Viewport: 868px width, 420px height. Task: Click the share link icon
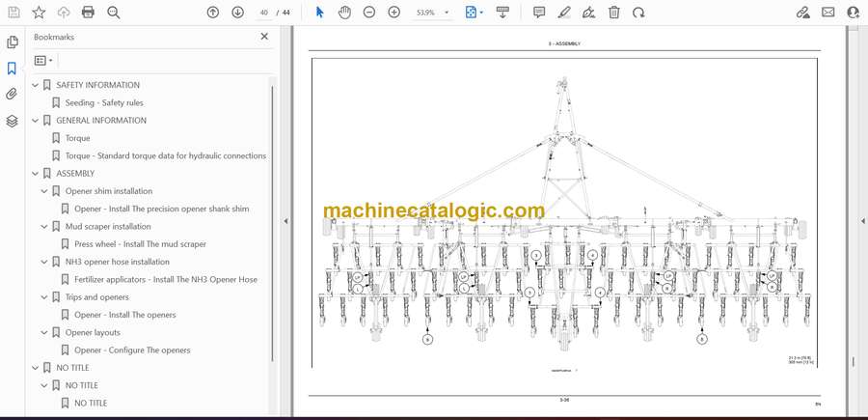tap(802, 13)
